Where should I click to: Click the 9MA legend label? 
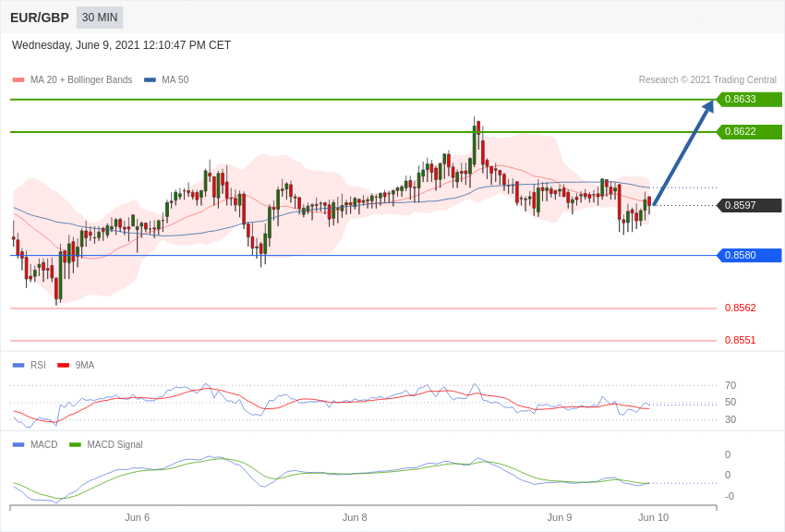85,366
